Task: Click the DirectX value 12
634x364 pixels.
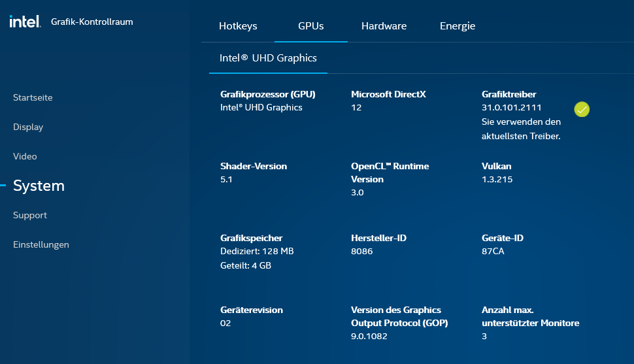Action: coord(356,108)
